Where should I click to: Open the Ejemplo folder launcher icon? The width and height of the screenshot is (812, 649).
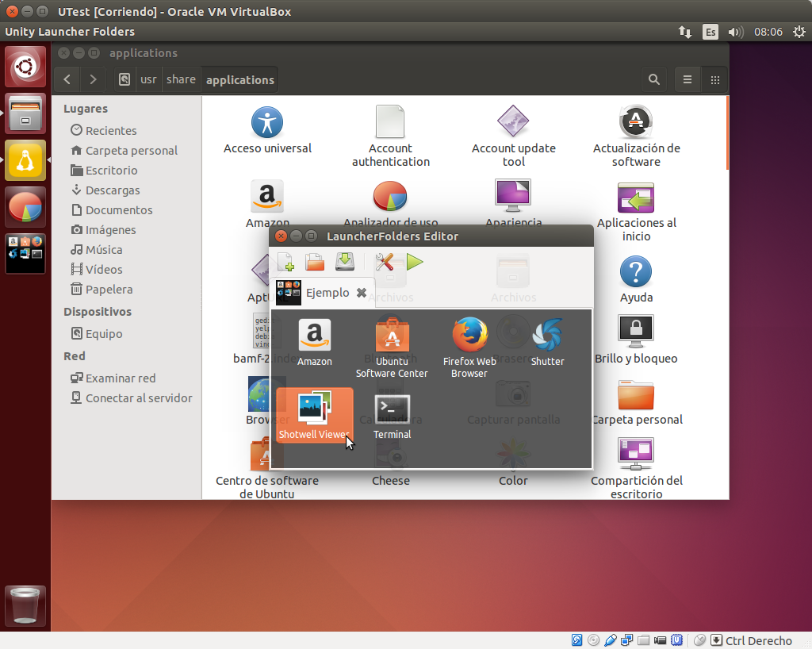pyautogui.click(x=25, y=253)
